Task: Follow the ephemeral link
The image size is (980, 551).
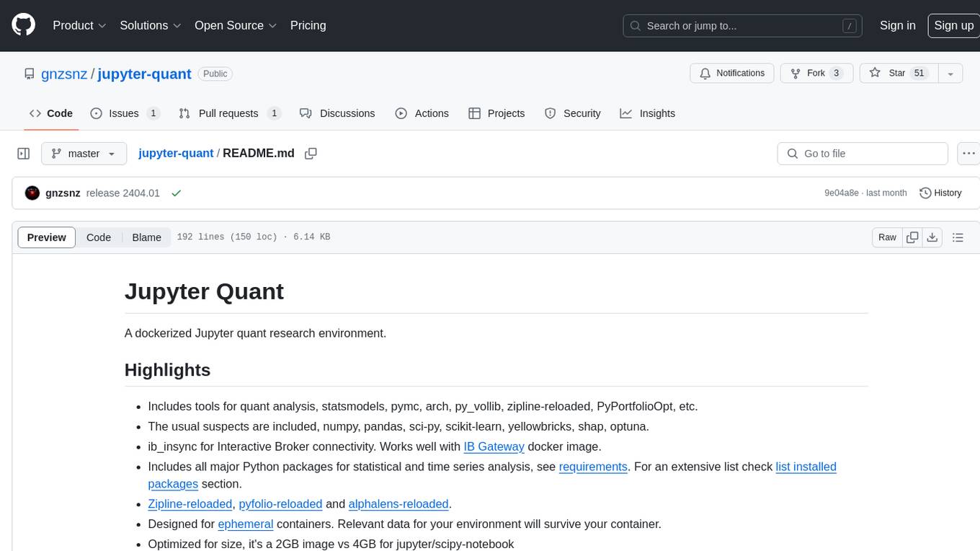Action: pyautogui.click(x=246, y=524)
